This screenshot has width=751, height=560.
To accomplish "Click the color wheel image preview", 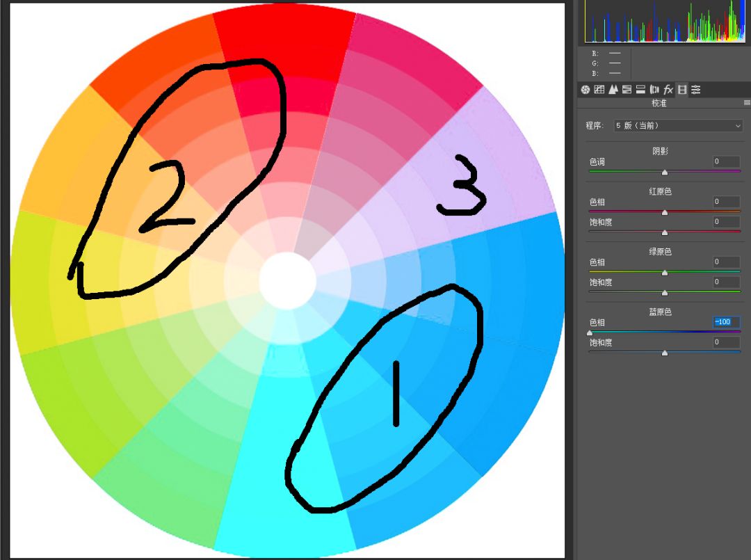I will click(287, 281).
